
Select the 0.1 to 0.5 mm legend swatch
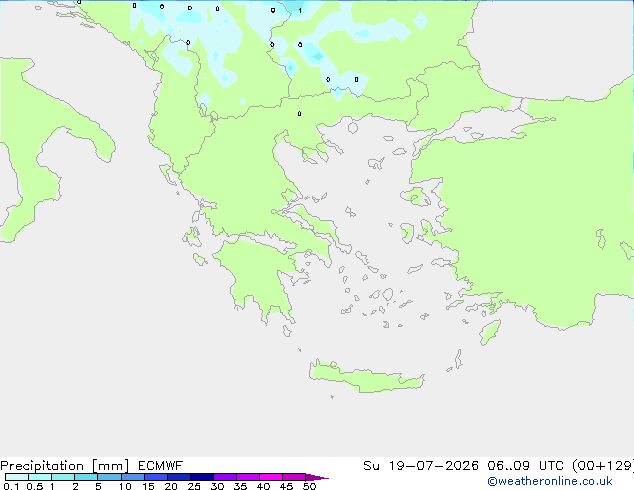(x=17, y=477)
